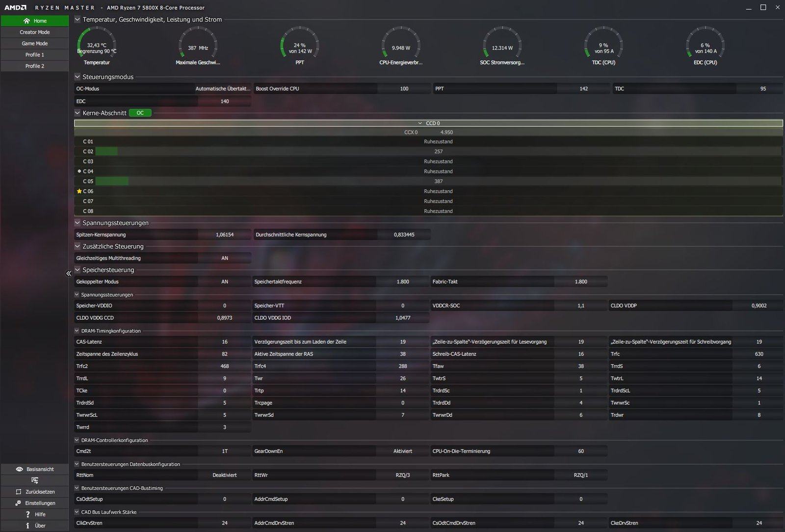Image resolution: width=785 pixels, height=532 pixels.
Task: Click the Basisansicht eye icon
Action: (x=20, y=469)
